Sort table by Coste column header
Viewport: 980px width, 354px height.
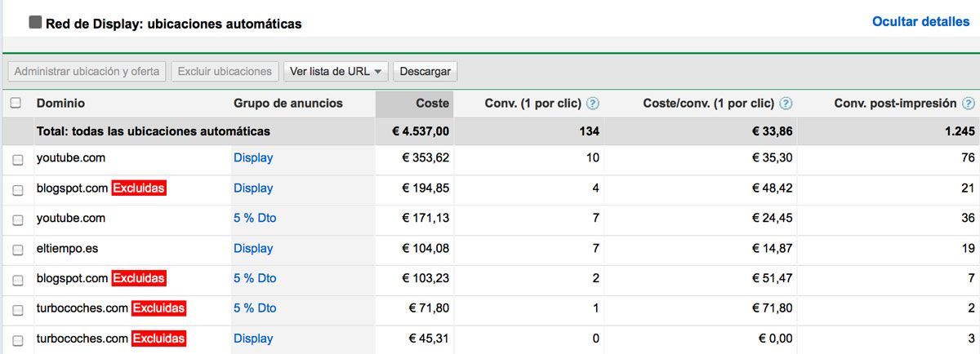tap(432, 104)
